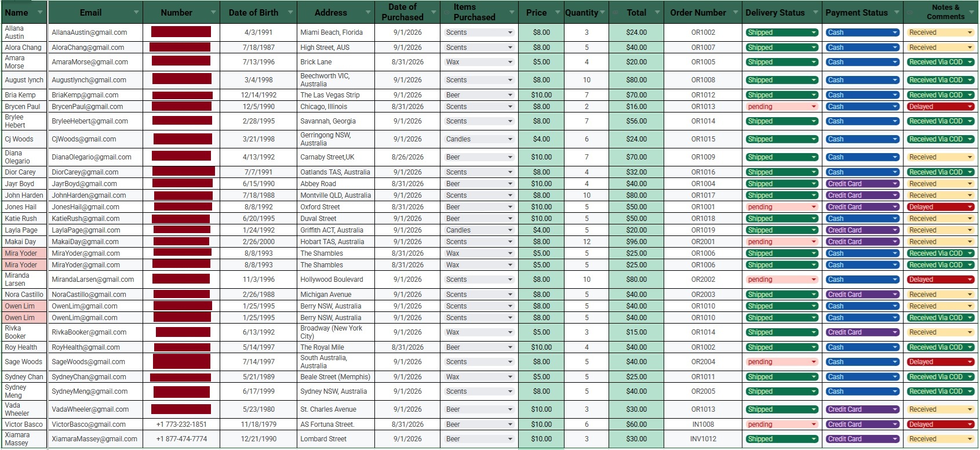Image resolution: width=980 pixels, height=450 pixels.
Task: Open Makai Day's pending delivery dropdown
Action: (x=782, y=242)
